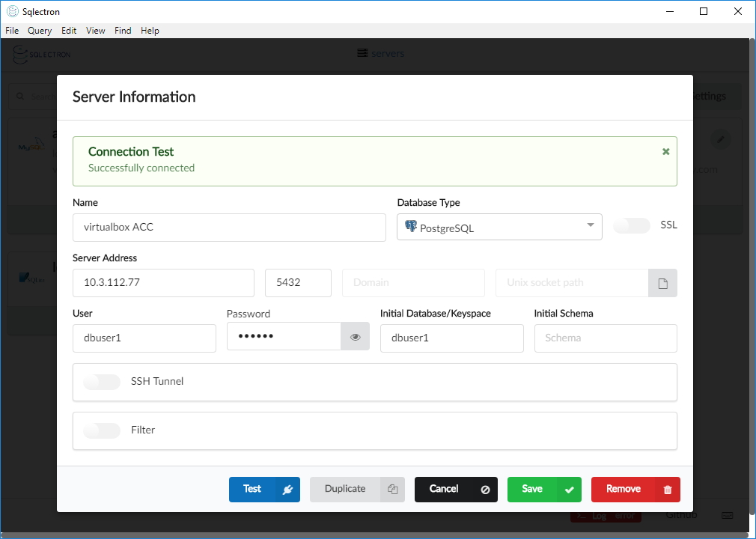Open the Query menu
This screenshot has width=756, height=539.
point(40,31)
